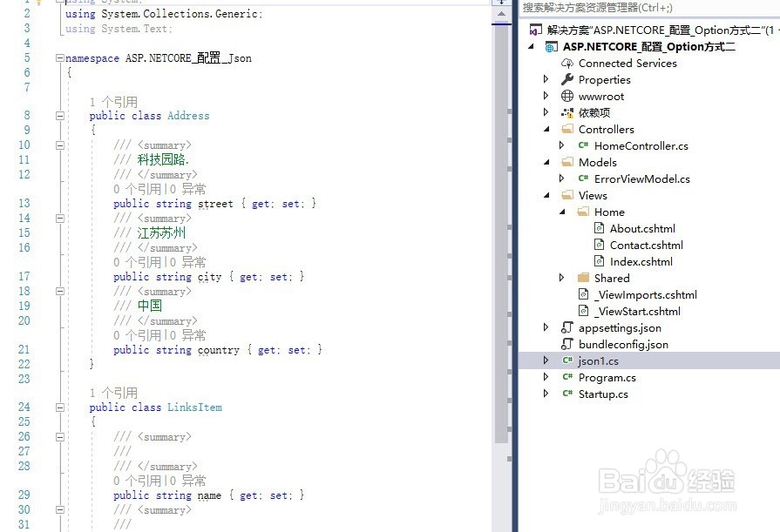This screenshot has width=780, height=532.
Task: Select the Index.cshtml file name
Action: click(641, 261)
